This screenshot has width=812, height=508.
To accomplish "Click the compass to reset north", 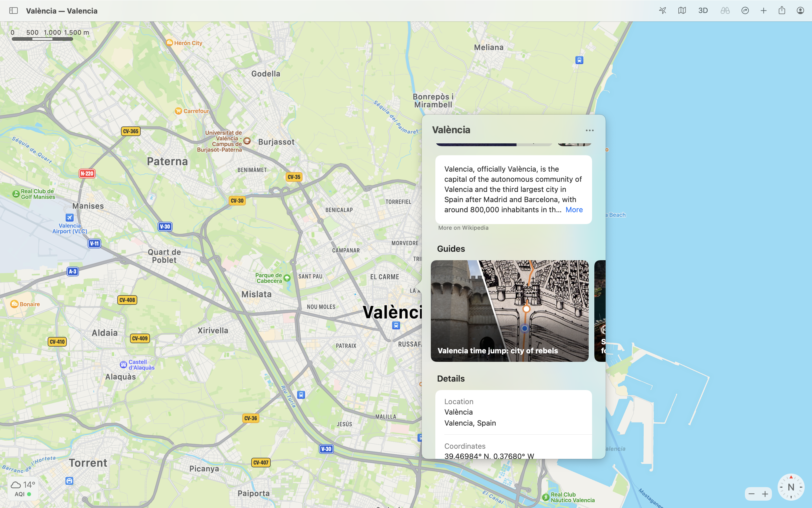I will coord(791,487).
